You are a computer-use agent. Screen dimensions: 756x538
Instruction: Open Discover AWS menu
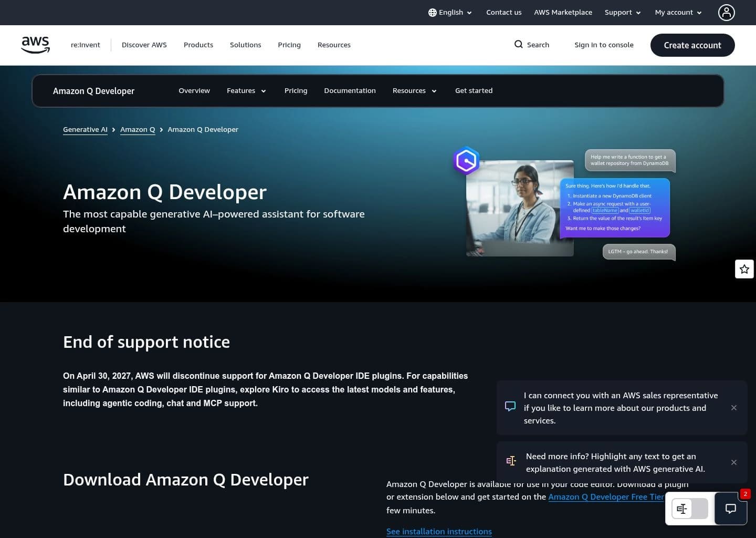tap(144, 45)
